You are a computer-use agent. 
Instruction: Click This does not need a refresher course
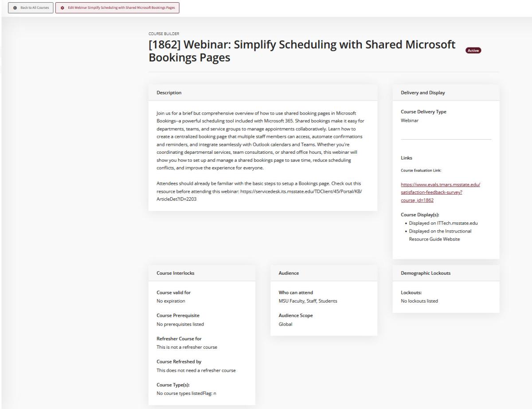[196, 370]
